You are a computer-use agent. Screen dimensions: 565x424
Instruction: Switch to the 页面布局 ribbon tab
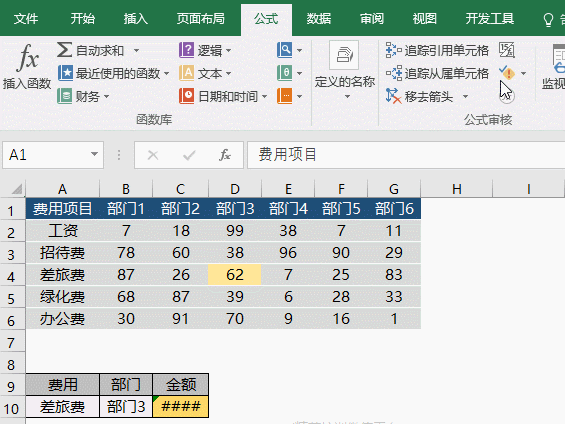pos(200,18)
